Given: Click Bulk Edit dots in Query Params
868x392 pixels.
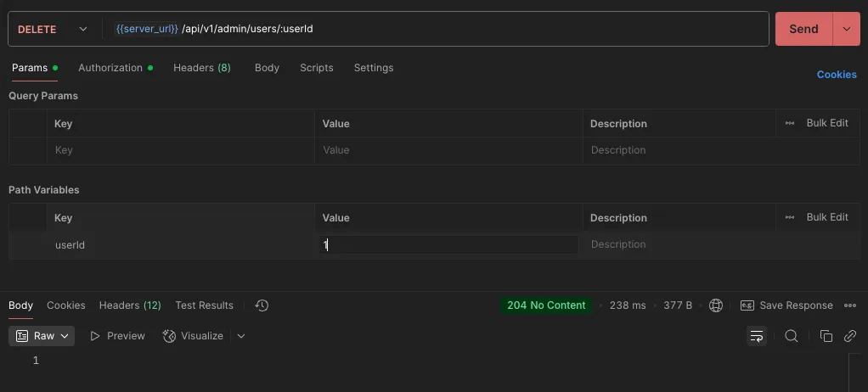Looking at the screenshot, I should click(x=790, y=123).
